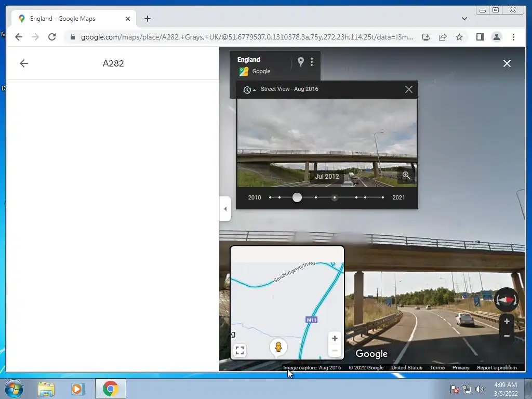Open the tab search chevron dropdown

click(x=464, y=19)
